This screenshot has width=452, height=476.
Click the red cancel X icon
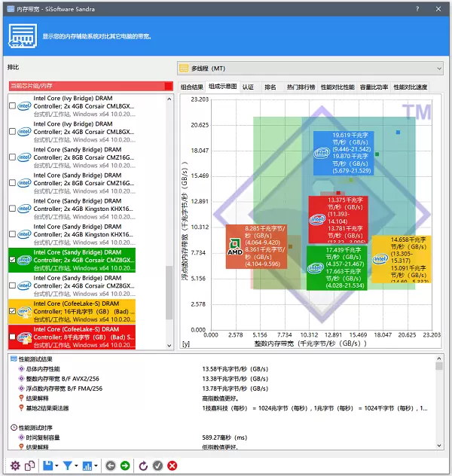pyautogui.click(x=173, y=465)
